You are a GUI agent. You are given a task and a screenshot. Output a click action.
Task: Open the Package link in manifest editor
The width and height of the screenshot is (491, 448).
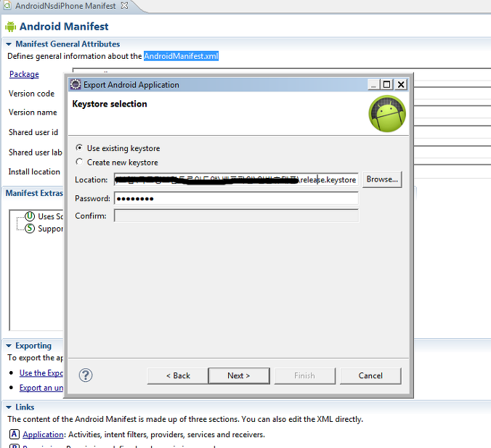pyautogui.click(x=24, y=74)
